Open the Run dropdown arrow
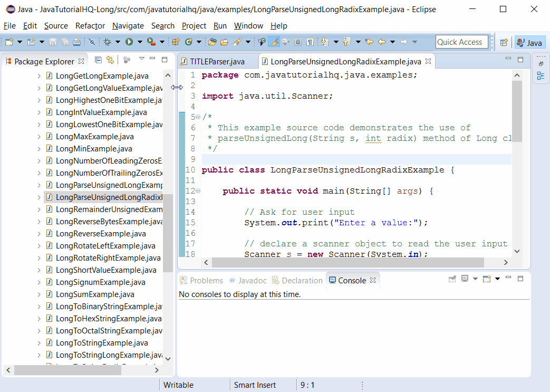This screenshot has height=392, width=550. (x=140, y=42)
